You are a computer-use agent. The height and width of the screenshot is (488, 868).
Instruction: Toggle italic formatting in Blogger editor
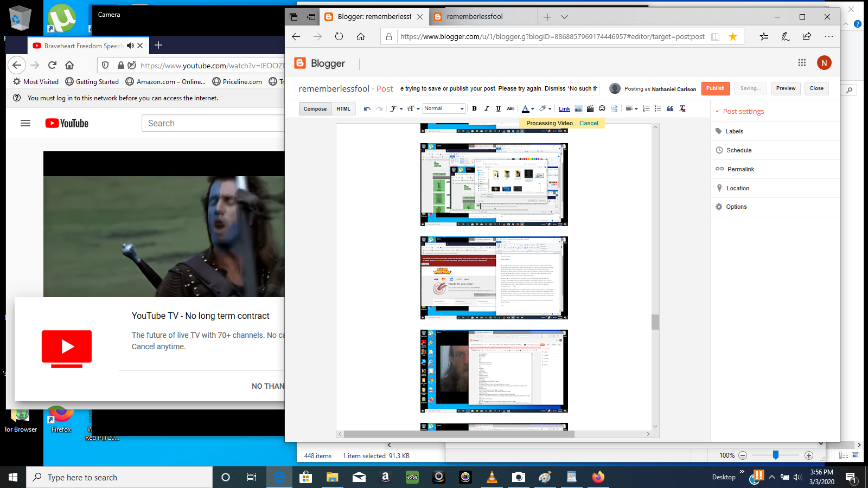[x=487, y=108]
